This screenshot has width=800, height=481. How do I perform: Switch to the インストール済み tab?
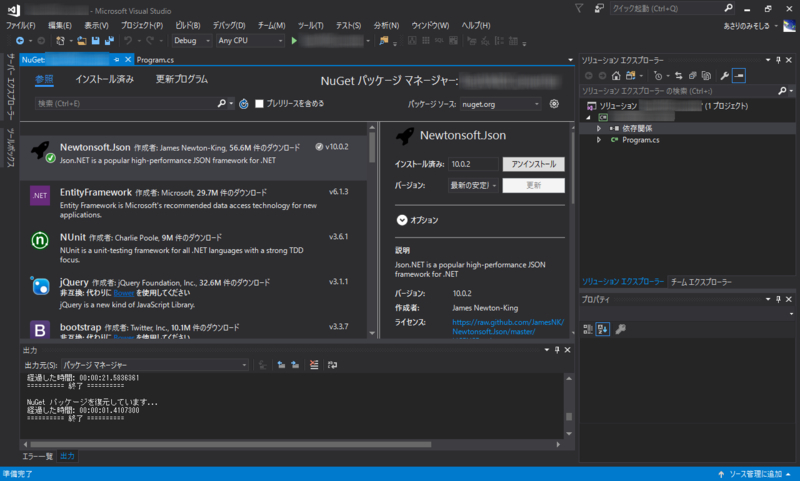[x=105, y=79]
